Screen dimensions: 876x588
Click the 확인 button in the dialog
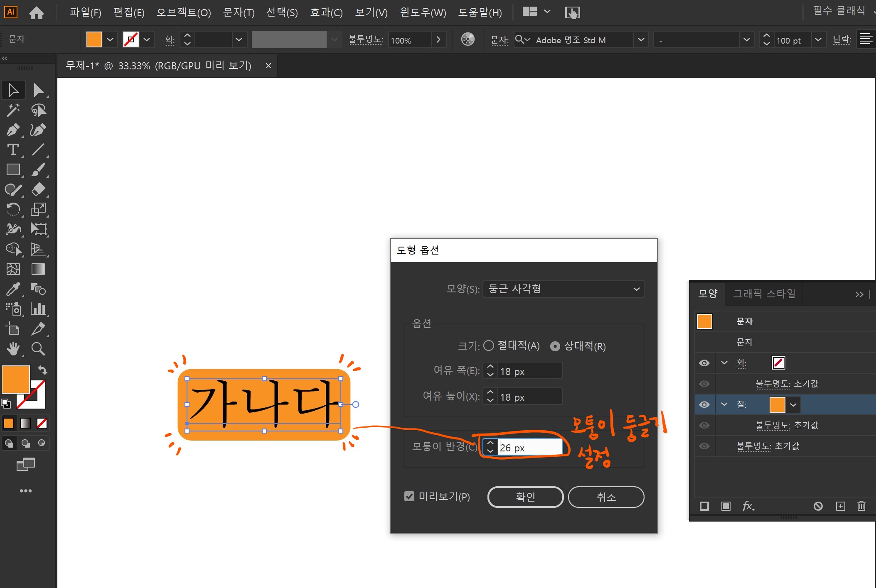[525, 497]
